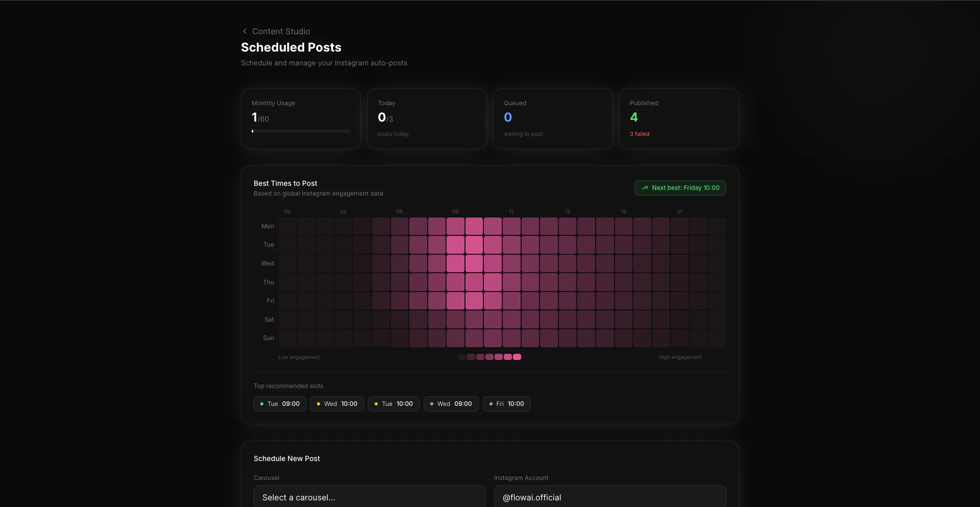The height and width of the screenshot is (507, 980).
Task: Click the Monthly Usage progress bar
Action: tap(301, 131)
